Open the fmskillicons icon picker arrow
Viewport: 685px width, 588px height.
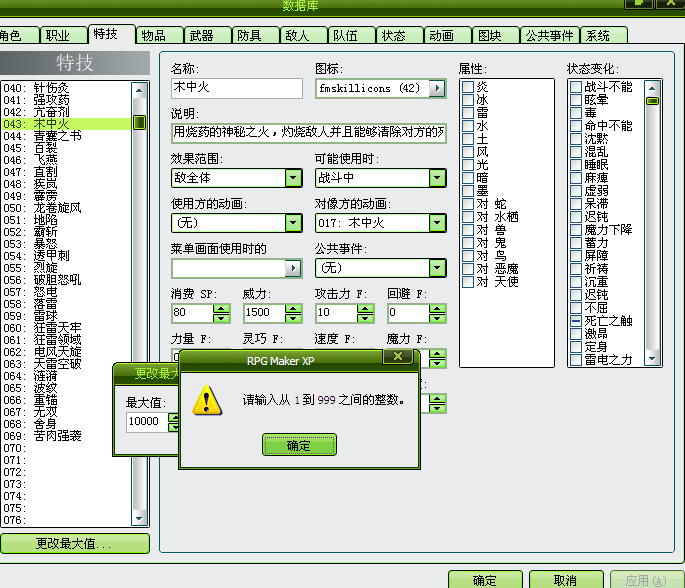point(437,88)
